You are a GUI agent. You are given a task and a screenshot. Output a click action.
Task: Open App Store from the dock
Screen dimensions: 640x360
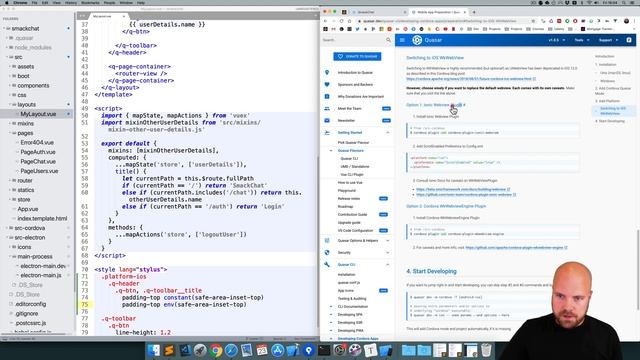point(278,350)
